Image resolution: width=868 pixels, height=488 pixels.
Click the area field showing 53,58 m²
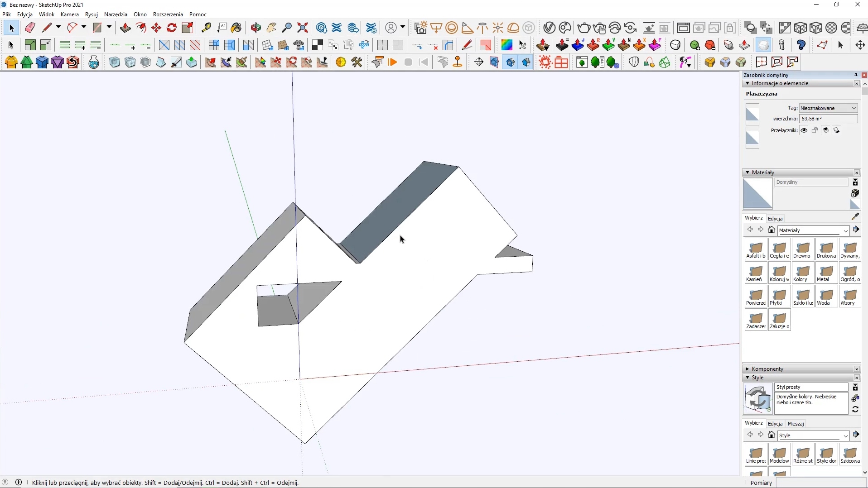coord(829,119)
